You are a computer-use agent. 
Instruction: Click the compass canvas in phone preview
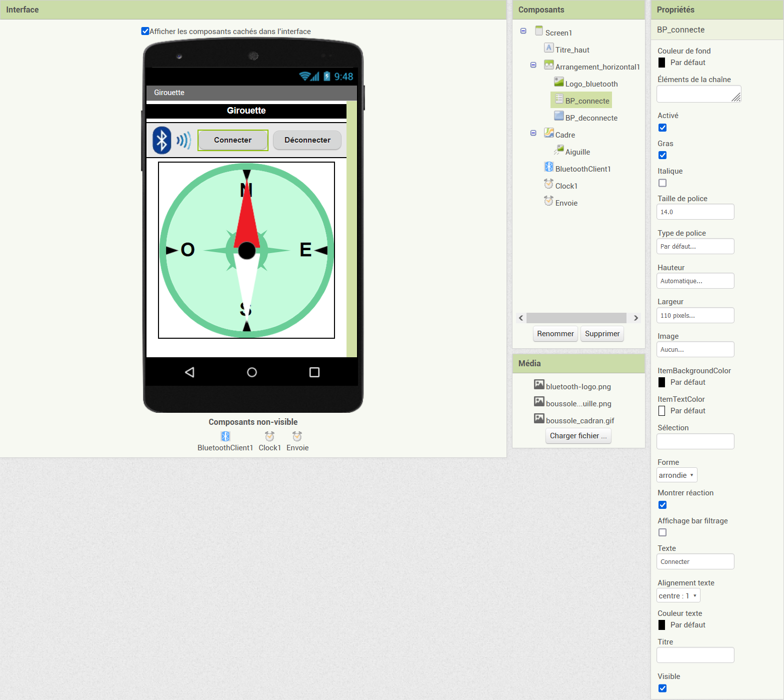(x=246, y=250)
